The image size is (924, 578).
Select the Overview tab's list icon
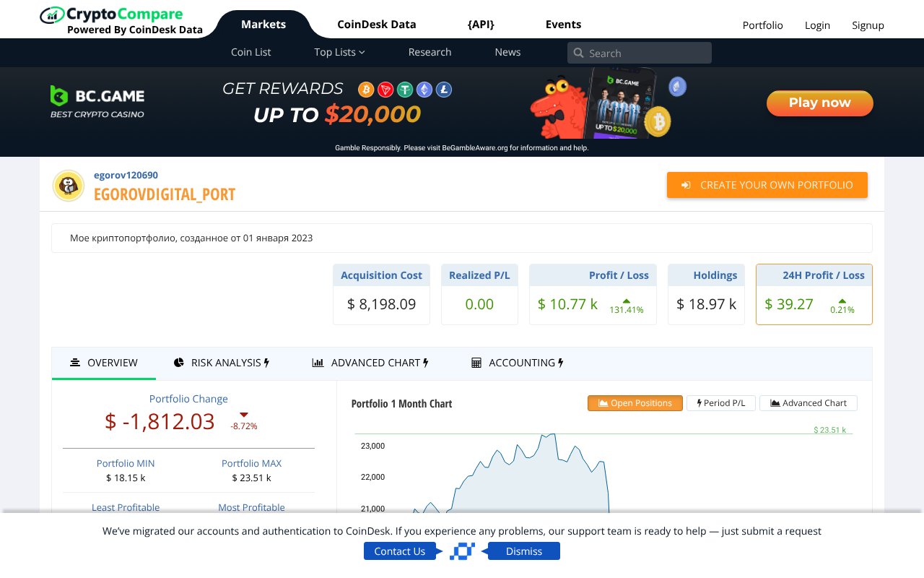coord(75,362)
